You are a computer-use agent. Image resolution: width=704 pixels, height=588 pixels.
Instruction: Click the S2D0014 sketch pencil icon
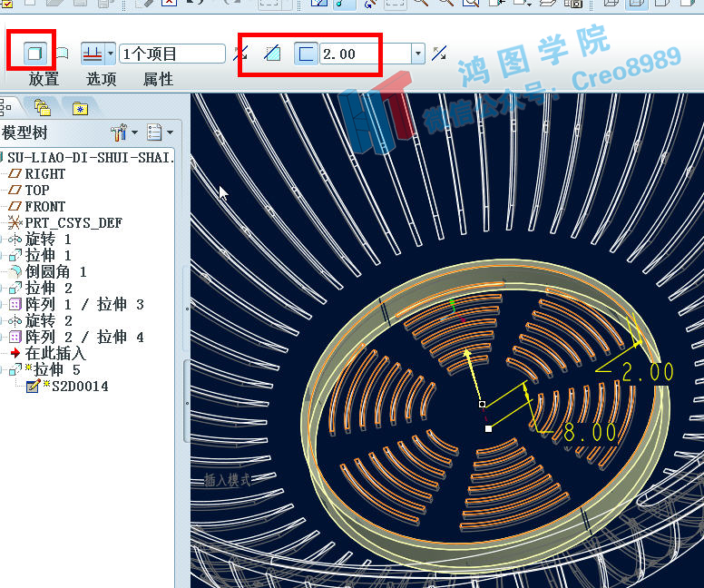(x=33, y=386)
